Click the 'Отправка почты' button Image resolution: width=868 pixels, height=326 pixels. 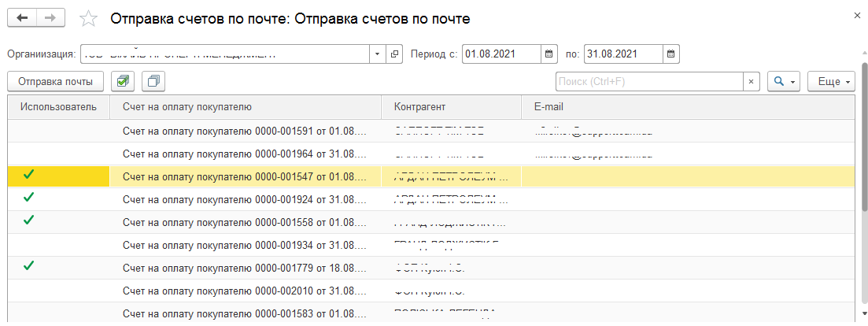click(55, 81)
